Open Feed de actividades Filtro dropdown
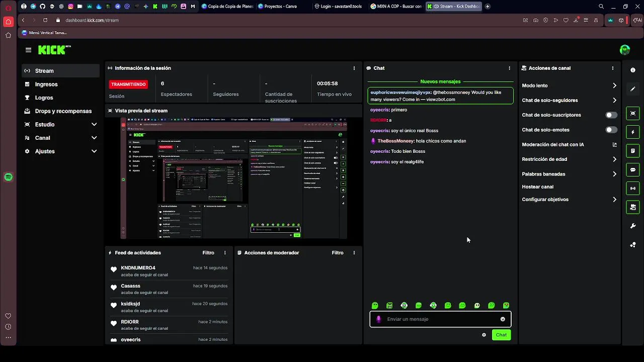644x362 pixels. 208,253
